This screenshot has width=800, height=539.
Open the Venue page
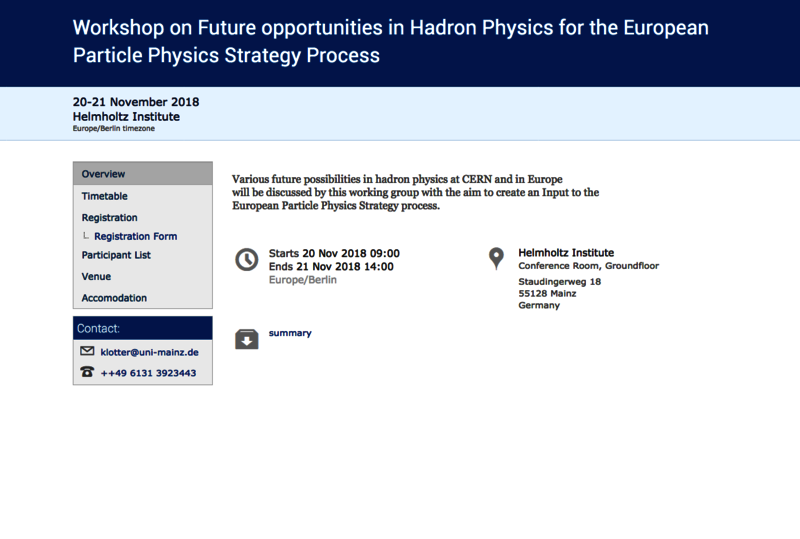[96, 276]
